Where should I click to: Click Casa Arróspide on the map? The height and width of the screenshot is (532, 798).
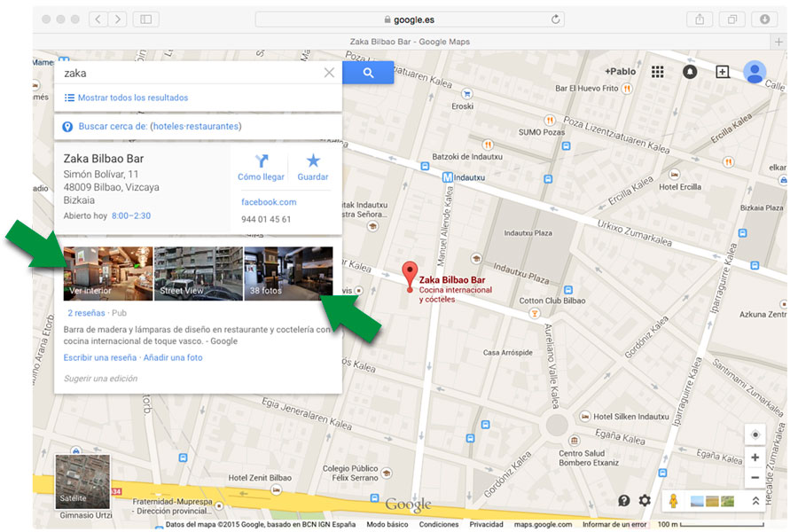click(x=507, y=352)
